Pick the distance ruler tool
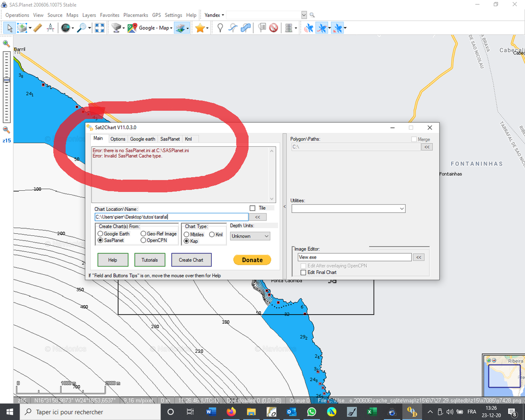Screen dimensions: 525x420 pos(37,28)
